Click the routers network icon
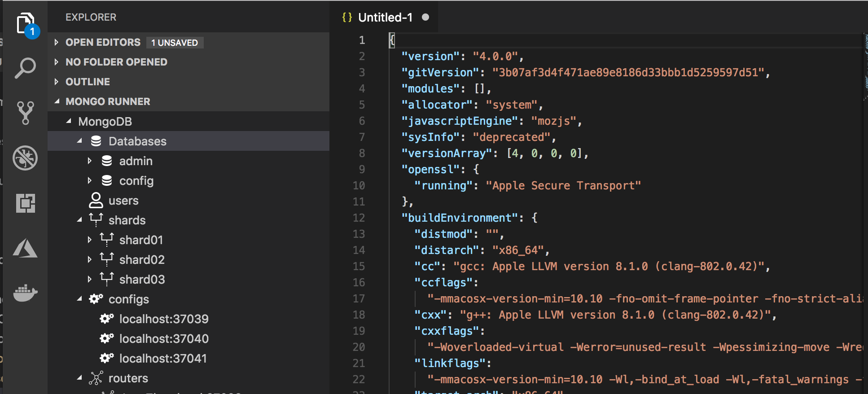This screenshot has width=868, height=394. (x=96, y=378)
